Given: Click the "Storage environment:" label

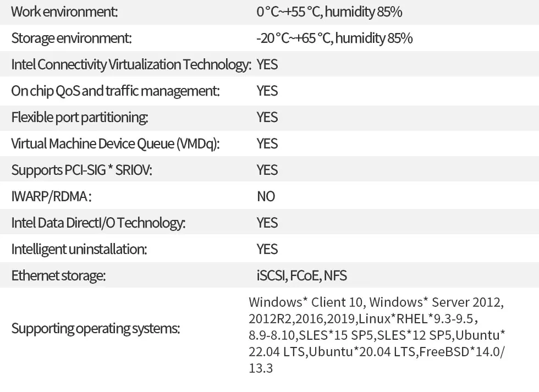Looking at the screenshot, I should [x=71, y=38].
